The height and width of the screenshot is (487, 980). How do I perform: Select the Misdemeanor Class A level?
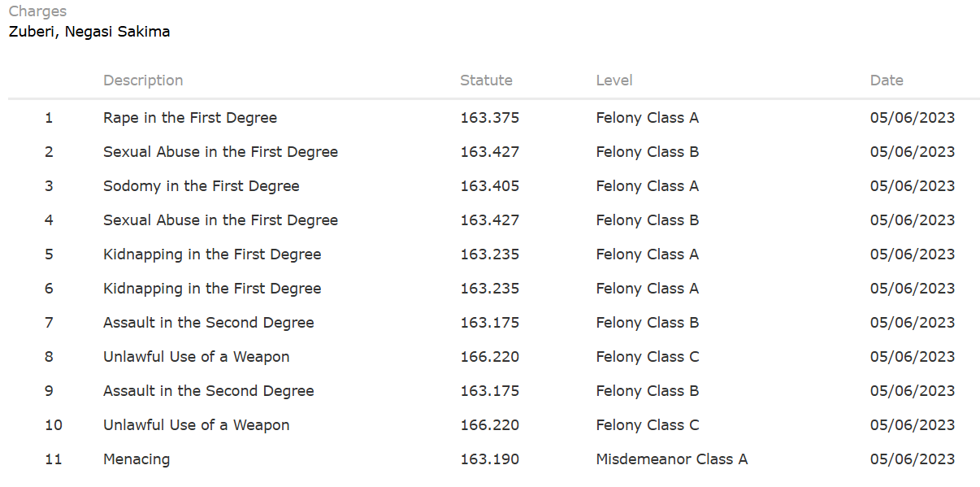[x=671, y=459]
